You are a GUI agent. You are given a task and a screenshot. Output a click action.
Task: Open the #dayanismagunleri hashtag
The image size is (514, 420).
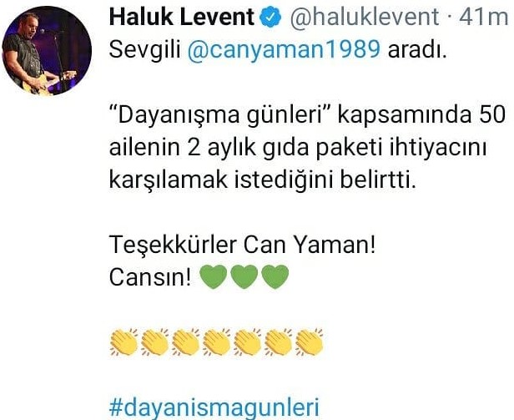click(x=214, y=407)
